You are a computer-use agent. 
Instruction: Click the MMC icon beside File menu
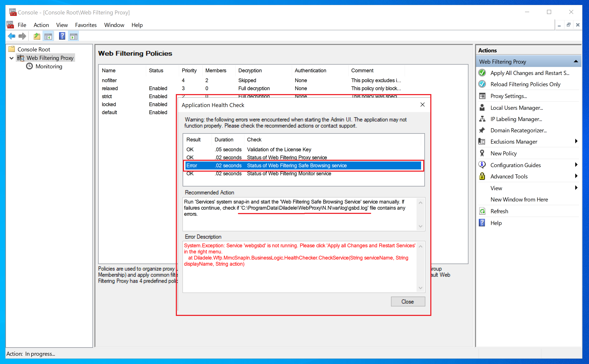coord(10,24)
